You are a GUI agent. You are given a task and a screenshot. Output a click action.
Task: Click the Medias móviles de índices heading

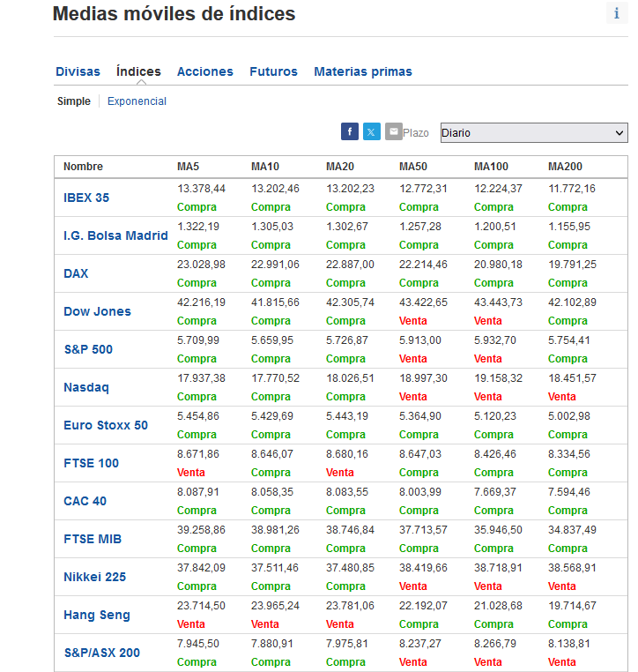(x=174, y=13)
